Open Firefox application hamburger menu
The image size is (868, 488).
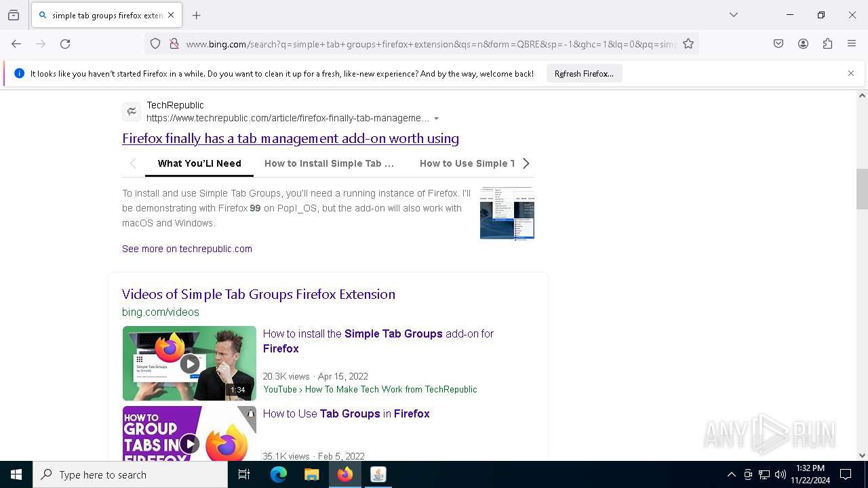[x=852, y=44]
